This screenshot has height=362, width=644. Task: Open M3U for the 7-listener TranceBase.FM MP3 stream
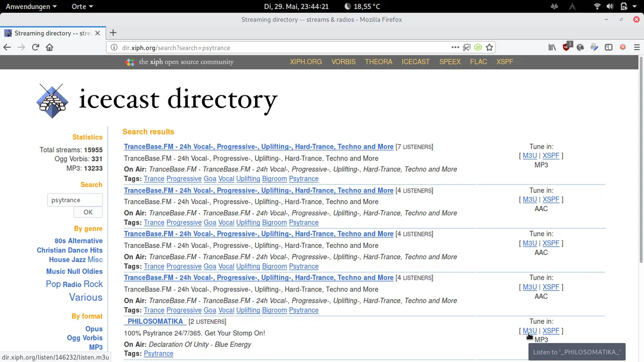(530, 156)
